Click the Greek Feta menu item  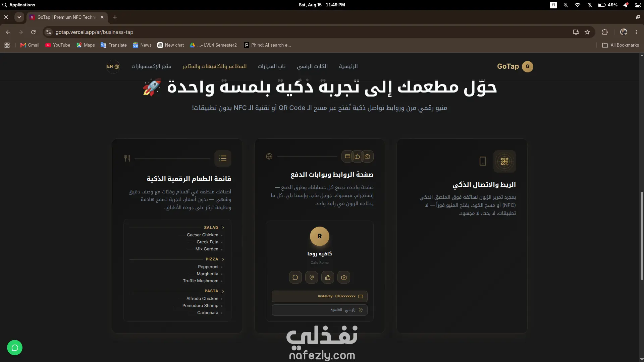point(207,242)
